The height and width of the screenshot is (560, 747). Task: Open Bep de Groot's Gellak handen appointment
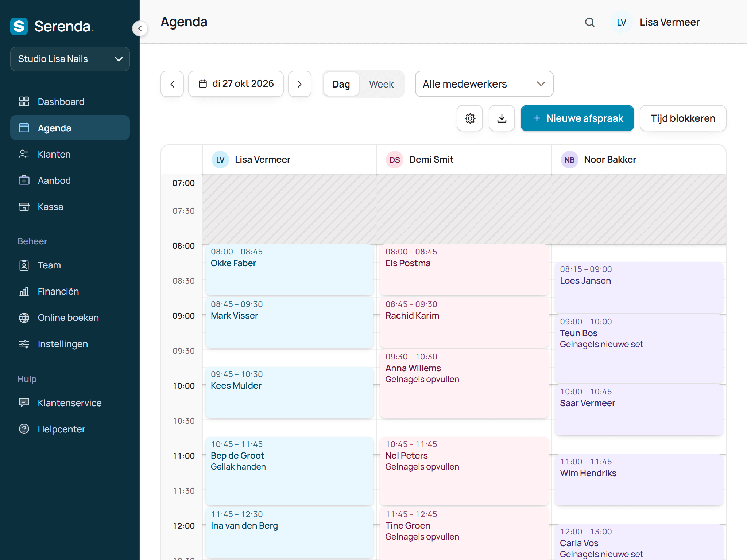tap(290, 471)
